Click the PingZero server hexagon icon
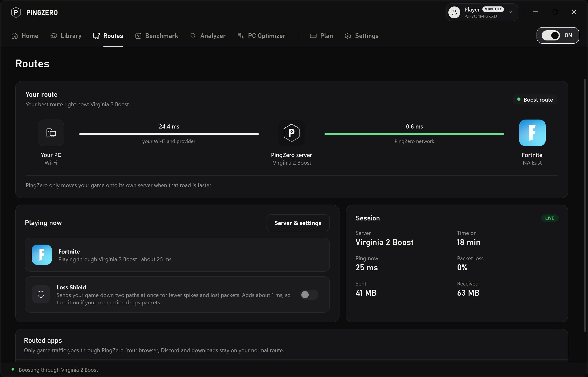This screenshot has width=588, height=377. [291, 133]
